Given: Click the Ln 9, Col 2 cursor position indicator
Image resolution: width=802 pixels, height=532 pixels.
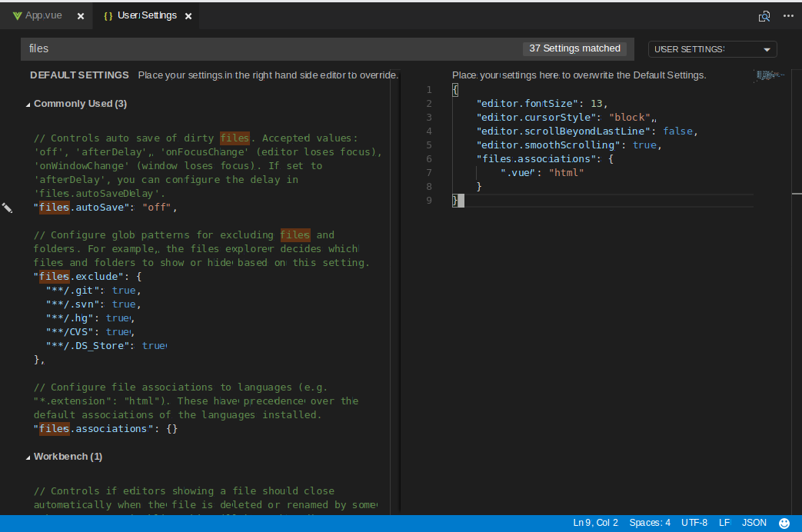Looking at the screenshot, I should tap(595, 522).
